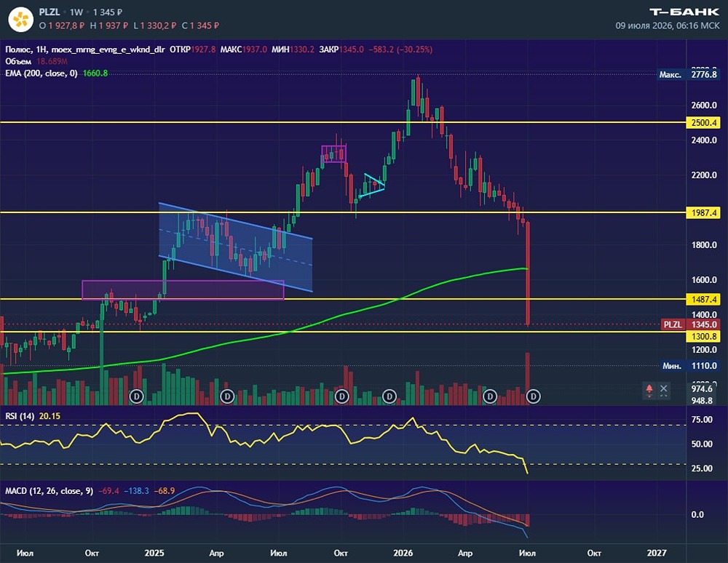728x563 pixels.
Task: Click the 2027 label on time axis
Action: (x=657, y=553)
